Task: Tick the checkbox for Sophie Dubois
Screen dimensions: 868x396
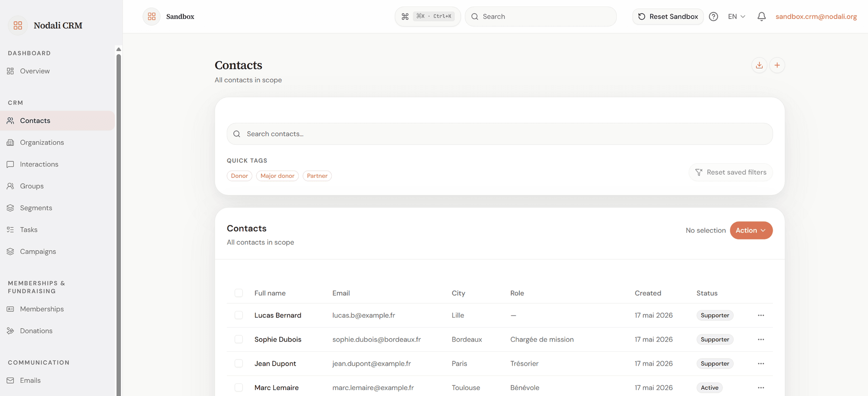Action: pyautogui.click(x=239, y=339)
